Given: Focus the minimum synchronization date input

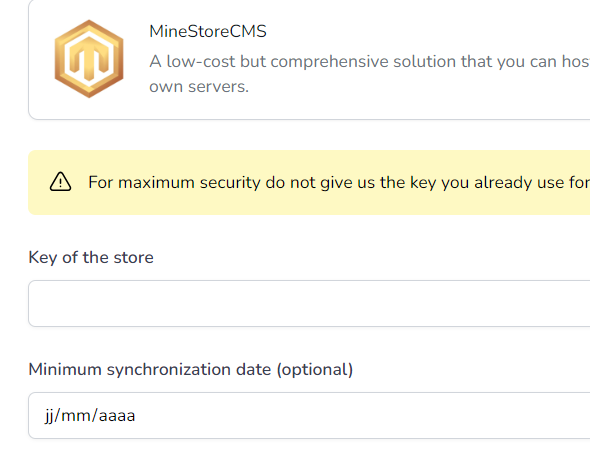Looking at the screenshot, I should pyautogui.click(x=309, y=416).
